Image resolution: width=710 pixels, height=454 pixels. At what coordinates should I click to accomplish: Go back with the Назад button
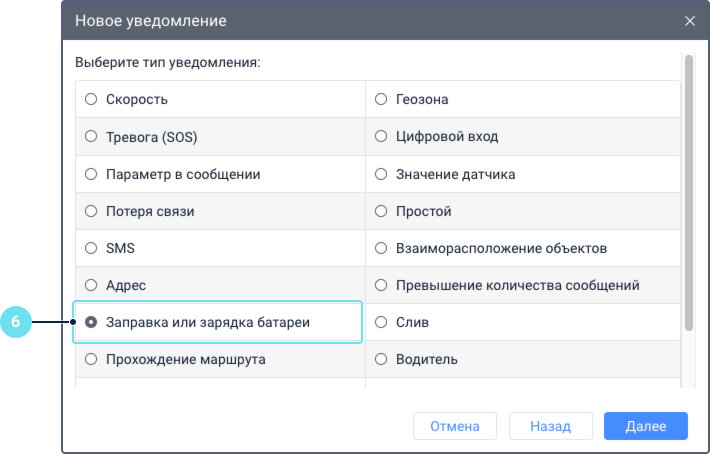(550, 426)
